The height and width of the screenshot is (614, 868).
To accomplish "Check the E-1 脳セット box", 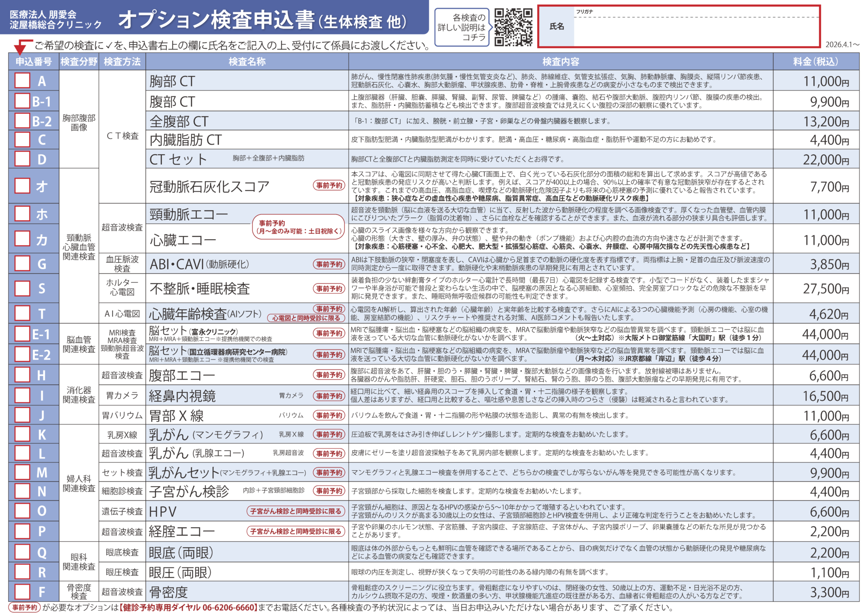I will [x=23, y=334].
